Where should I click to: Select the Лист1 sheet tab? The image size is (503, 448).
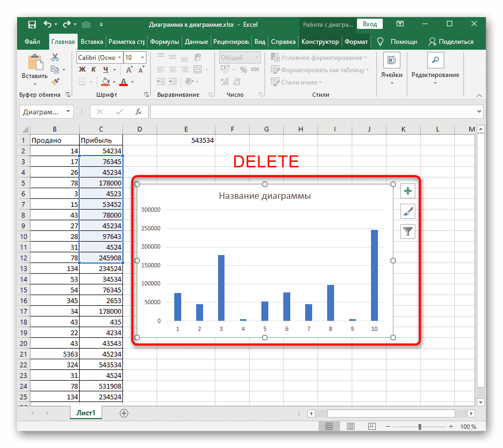point(86,413)
